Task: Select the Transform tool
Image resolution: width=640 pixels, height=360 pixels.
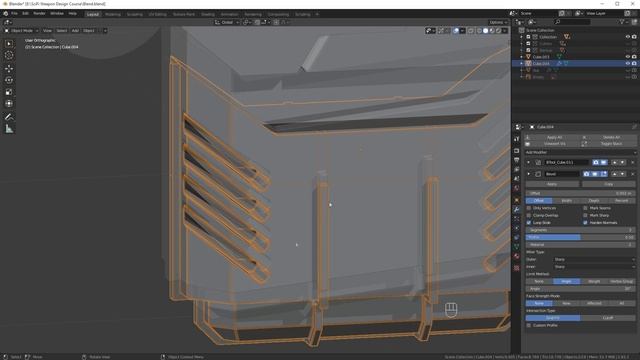Action: [x=9, y=104]
